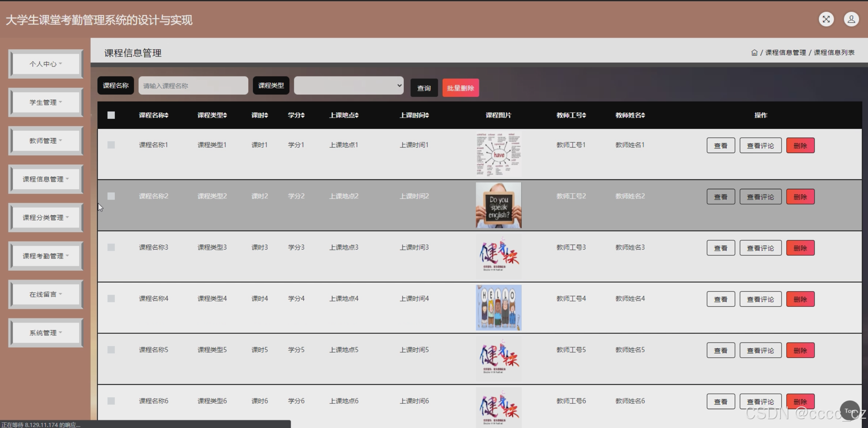Click the home icon in the breadcrumb
The image size is (868, 428).
coord(754,53)
